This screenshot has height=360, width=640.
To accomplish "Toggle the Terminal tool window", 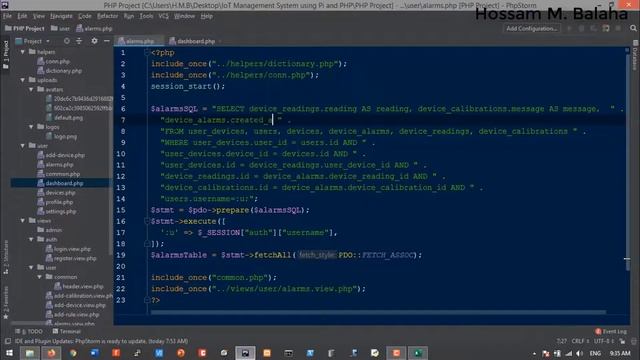I will click(67, 331).
